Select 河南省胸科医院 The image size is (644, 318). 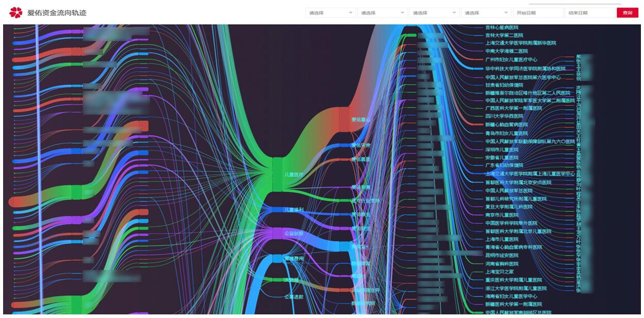[502, 263]
